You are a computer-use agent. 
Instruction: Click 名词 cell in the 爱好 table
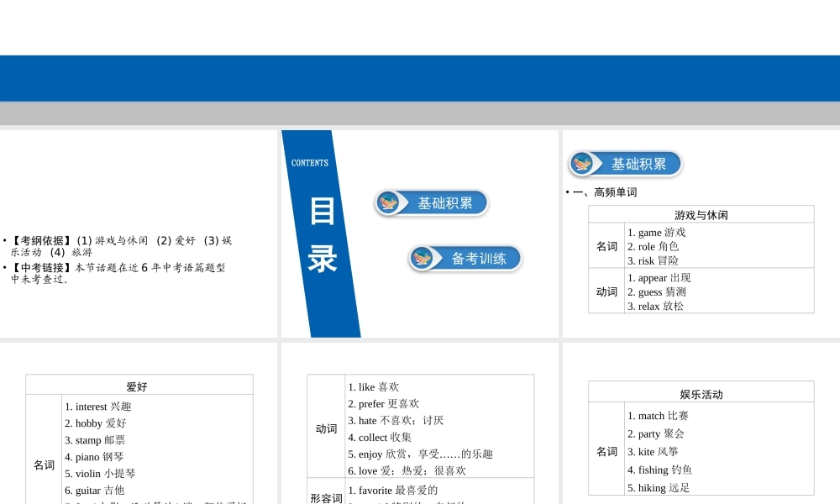click(x=44, y=465)
